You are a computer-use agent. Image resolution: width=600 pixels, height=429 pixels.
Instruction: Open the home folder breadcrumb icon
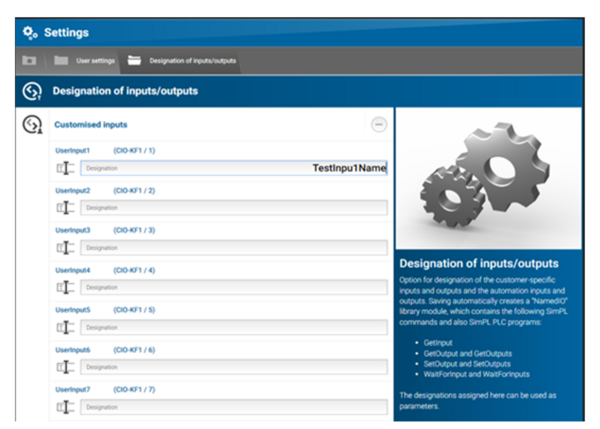click(x=29, y=60)
